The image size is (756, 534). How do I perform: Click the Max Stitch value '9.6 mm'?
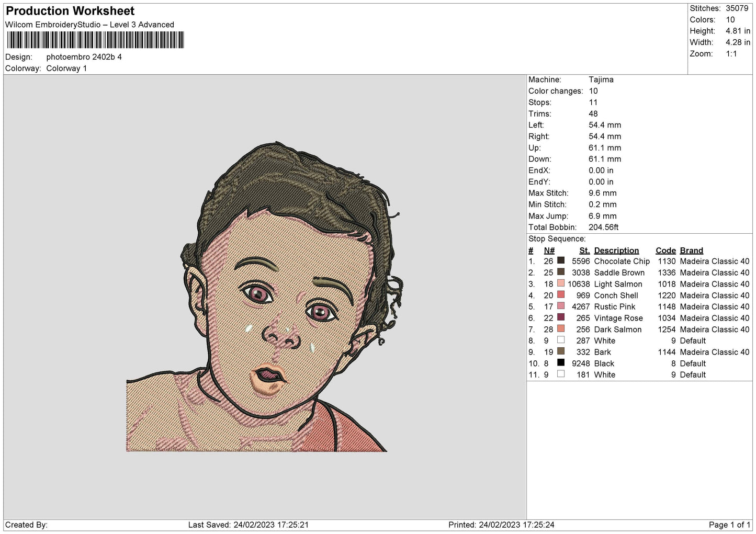(x=603, y=193)
